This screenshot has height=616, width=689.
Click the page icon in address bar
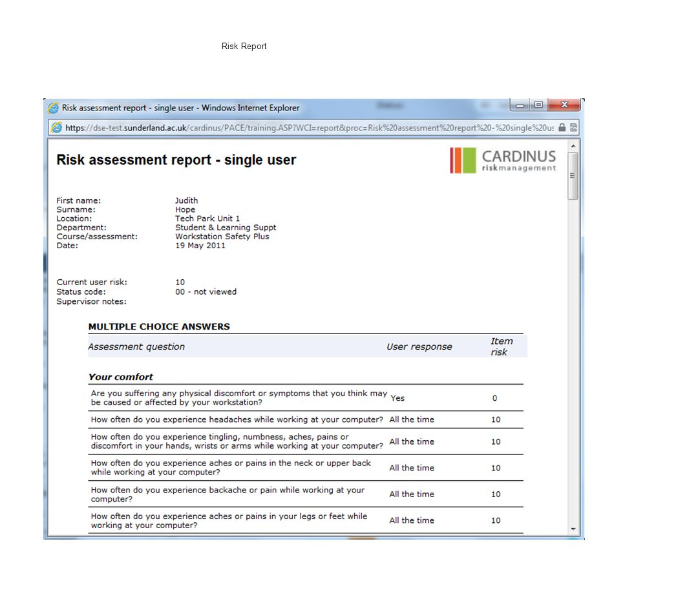tap(57, 128)
